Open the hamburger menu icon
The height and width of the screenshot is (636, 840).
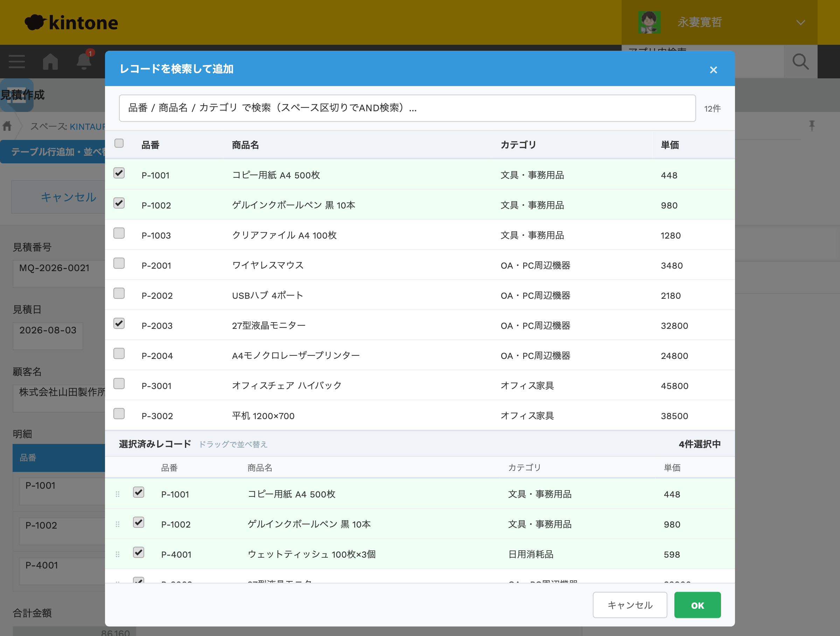(17, 62)
